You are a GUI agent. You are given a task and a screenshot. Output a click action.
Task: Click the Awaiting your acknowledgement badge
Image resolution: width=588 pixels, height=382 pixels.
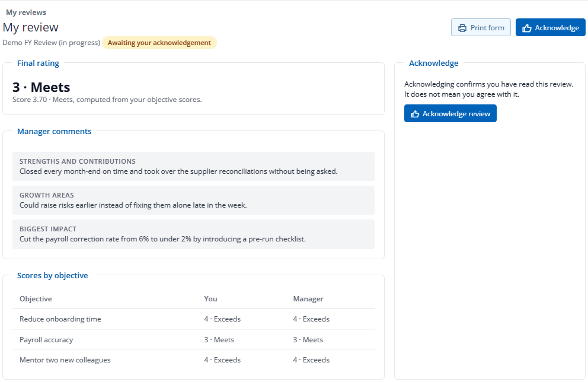pyautogui.click(x=159, y=43)
